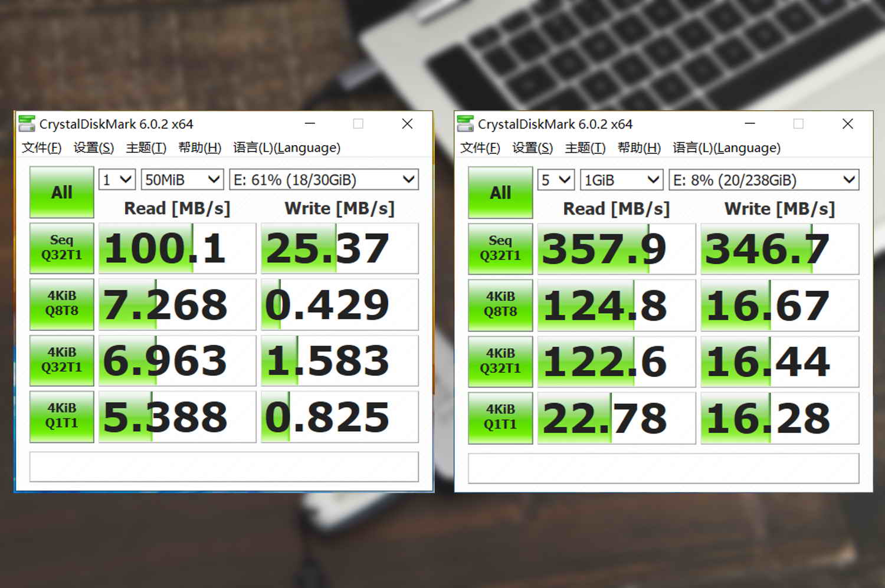
Task: Open 语言(L)(Language) menu in left window
Action: click(287, 147)
